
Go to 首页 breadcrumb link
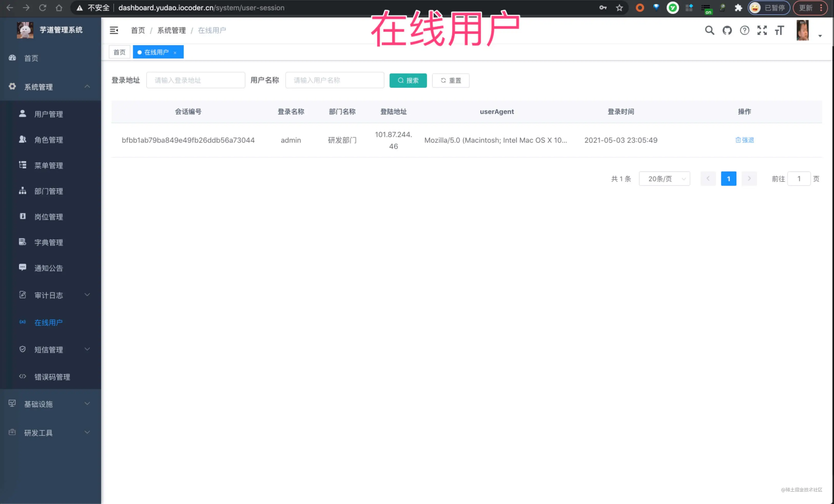[138, 31]
